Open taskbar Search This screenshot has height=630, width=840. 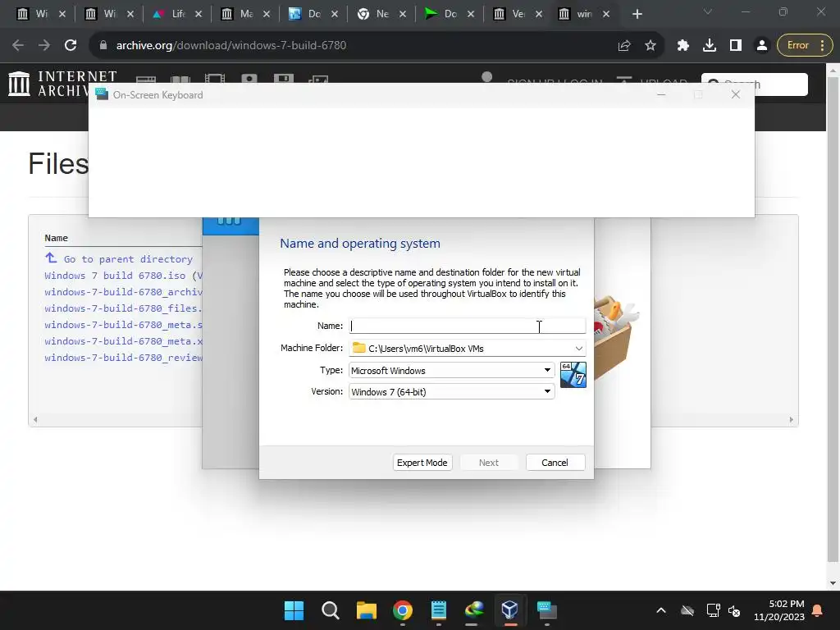coord(331,610)
